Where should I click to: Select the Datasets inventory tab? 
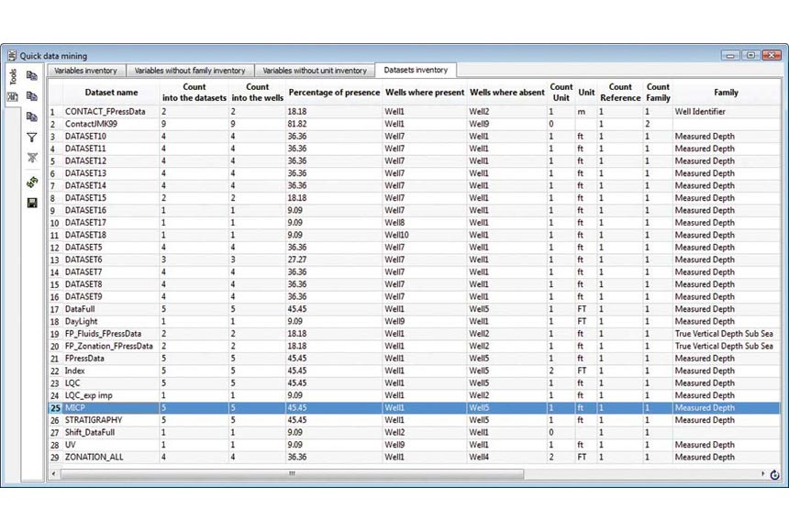pyautogui.click(x=416, y=70)
